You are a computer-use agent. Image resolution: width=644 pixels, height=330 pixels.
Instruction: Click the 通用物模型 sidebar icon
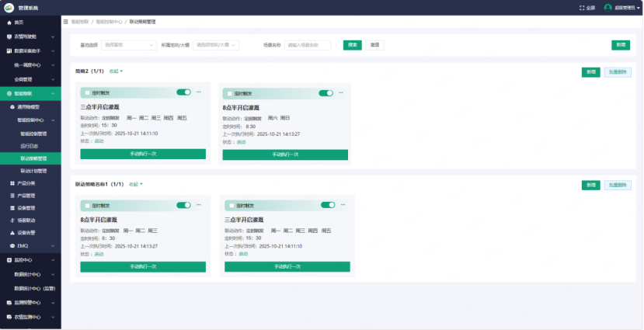[x=12, y=107]
